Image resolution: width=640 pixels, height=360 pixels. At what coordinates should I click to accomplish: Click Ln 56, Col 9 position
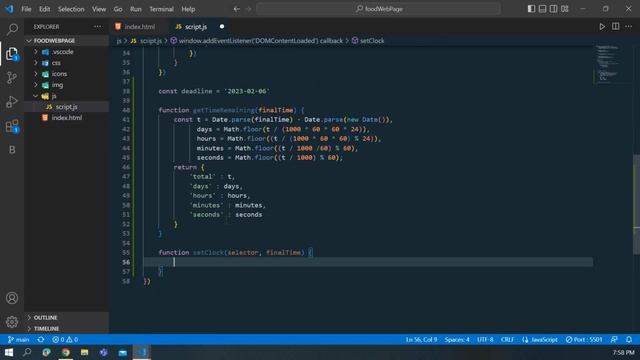pos(421,340)
